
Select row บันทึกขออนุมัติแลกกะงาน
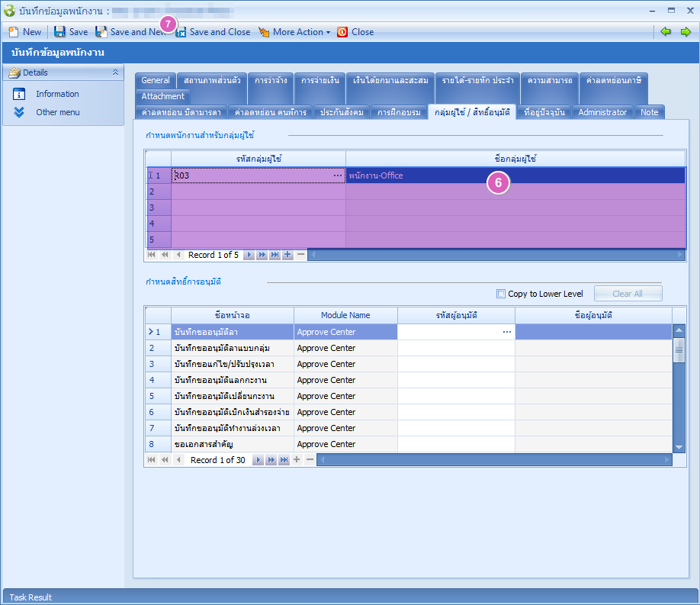tap(409, 380)
